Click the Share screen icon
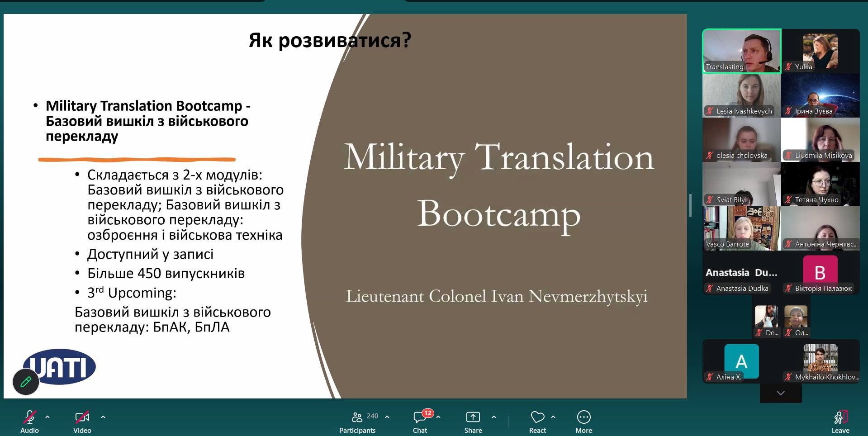Screen dimensions: 868x436 pos(473,417)
